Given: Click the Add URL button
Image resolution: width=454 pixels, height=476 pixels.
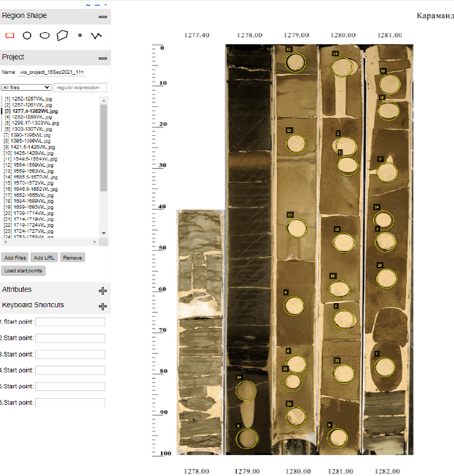Looking at the screenshot, I should click(44, 258).
